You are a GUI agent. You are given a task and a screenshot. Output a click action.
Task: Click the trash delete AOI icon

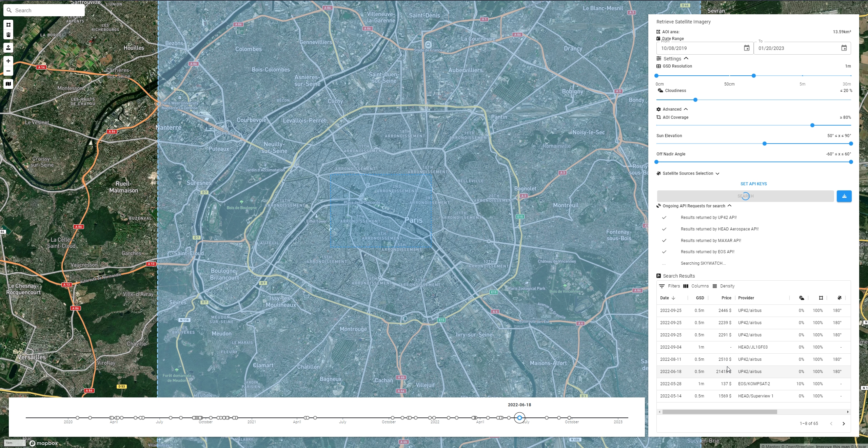(x=8, y=35)
